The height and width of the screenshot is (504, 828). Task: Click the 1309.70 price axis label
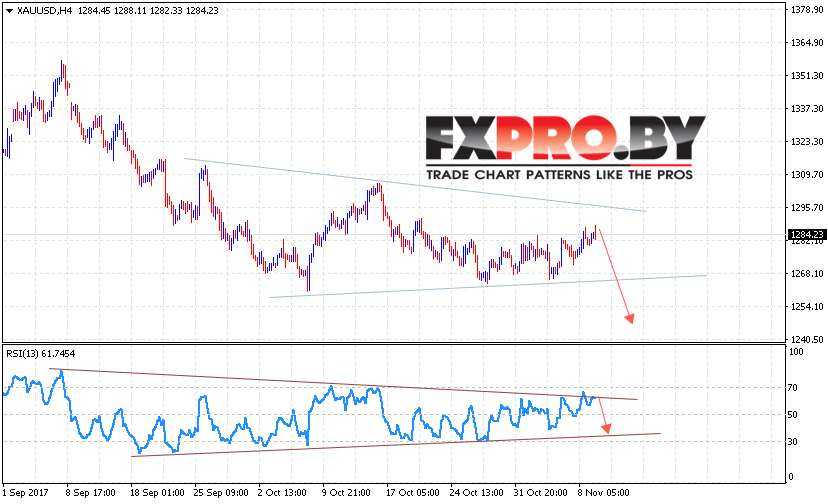[x=807, y=174]
